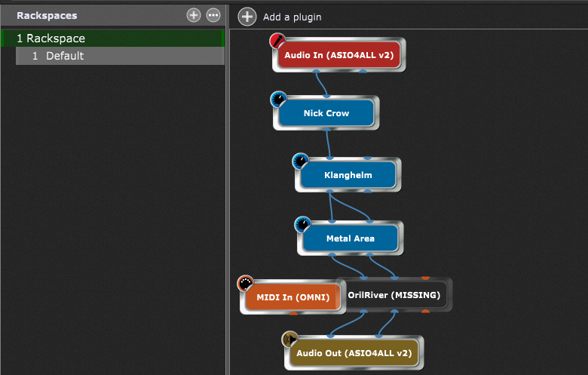Viewport: 588px width, 375px height.
Task: Select the Audio In (ASIO4ALL v2) block
Action: tap(339, 55)
